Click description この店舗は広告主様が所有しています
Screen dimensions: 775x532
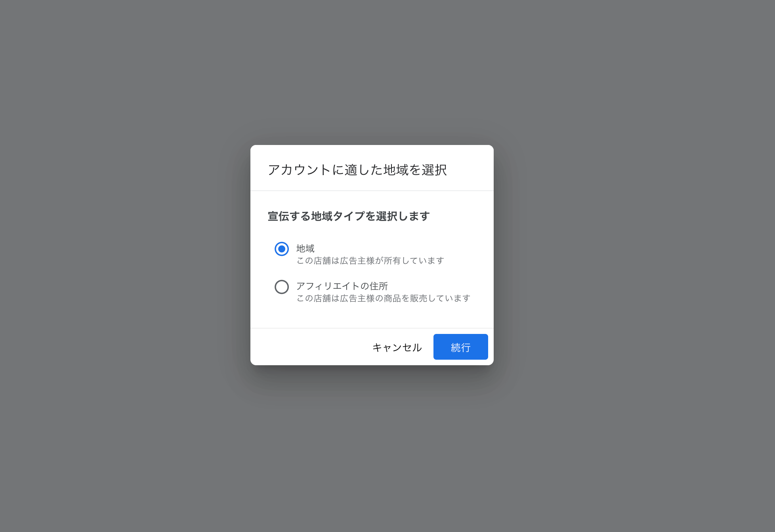370,261
